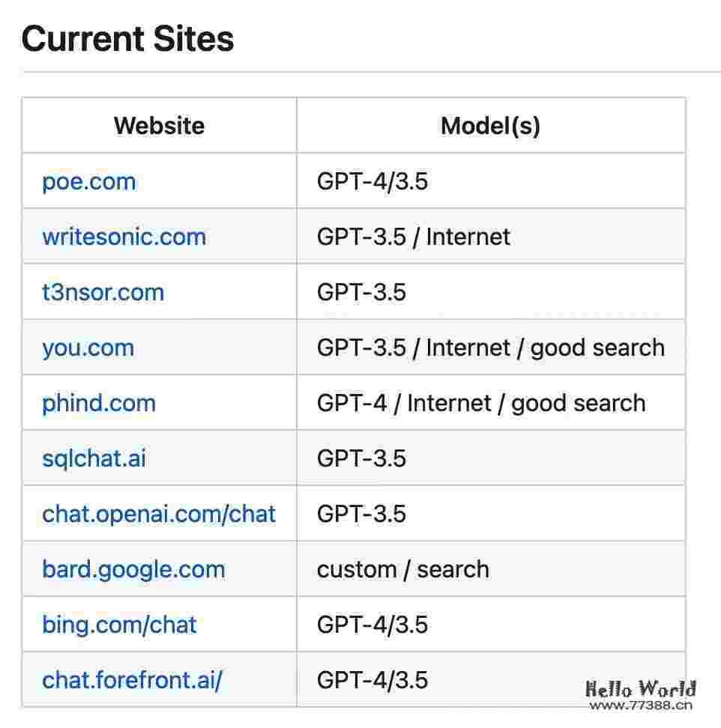Click the chat.openai.com/chat link
Image resolution: width=721 pixels, height=728 pixels.
click(x=159, y=514)
